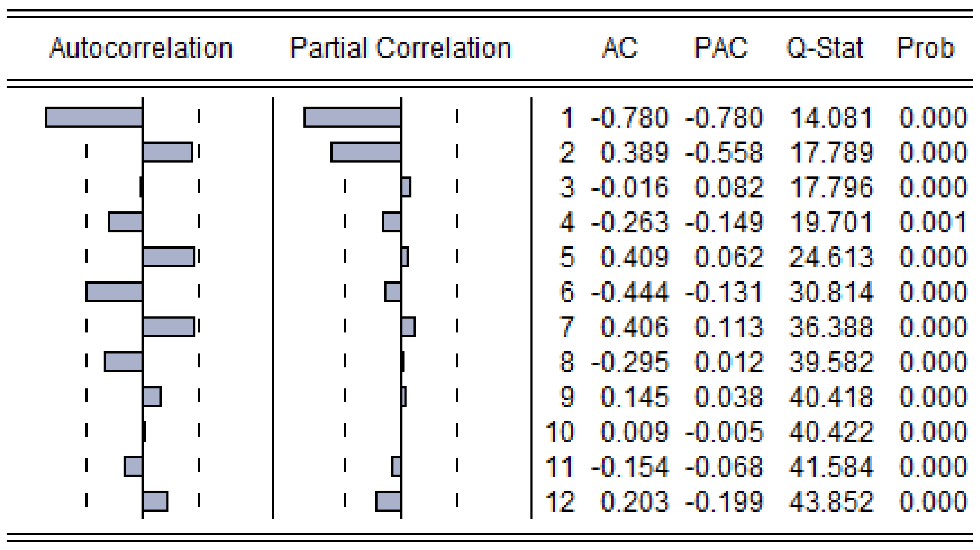Click PAC value -0.558 in row 2
Screen dimensions: 980x550
(x=724, y=152)
